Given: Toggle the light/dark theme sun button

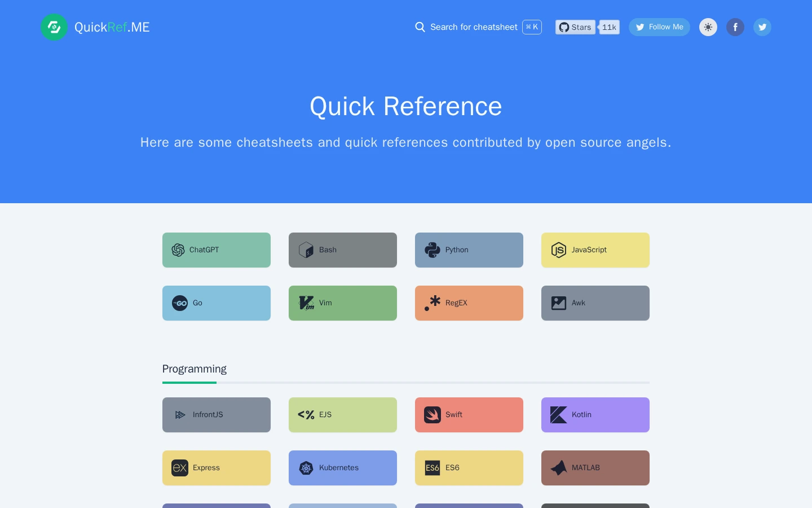Looking at the screenshot, I should coord(708,27).
